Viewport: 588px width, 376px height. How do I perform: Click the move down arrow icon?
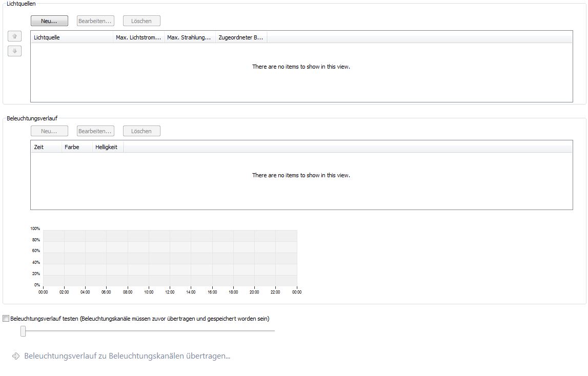tap(14, 51)
